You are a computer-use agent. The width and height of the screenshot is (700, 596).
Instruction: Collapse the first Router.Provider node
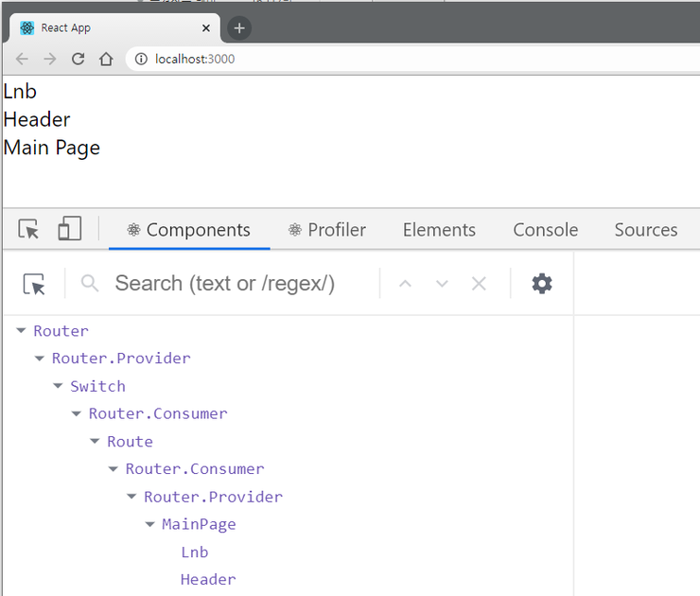click(x=40, y=359)
